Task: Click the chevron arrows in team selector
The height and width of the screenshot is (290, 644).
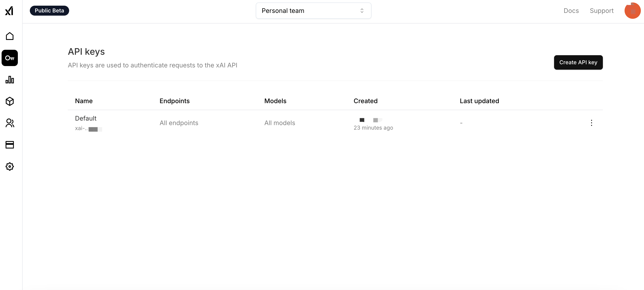Action: (362, 11)
